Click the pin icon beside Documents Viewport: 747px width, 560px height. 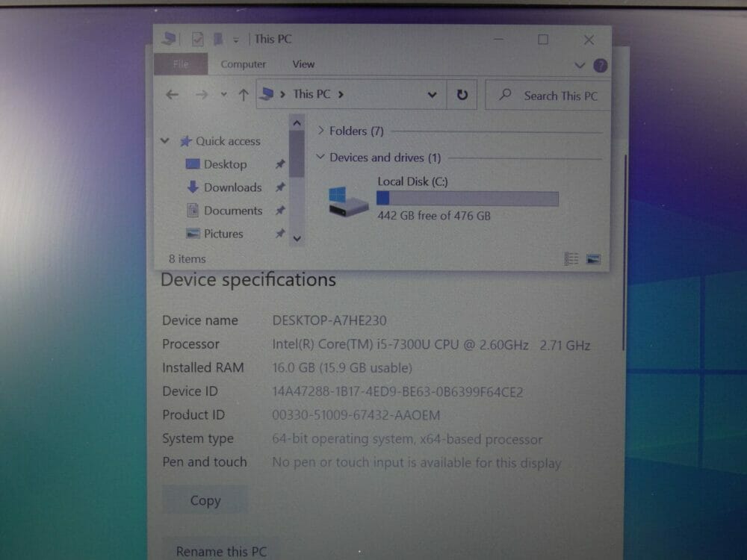point(280,210)
